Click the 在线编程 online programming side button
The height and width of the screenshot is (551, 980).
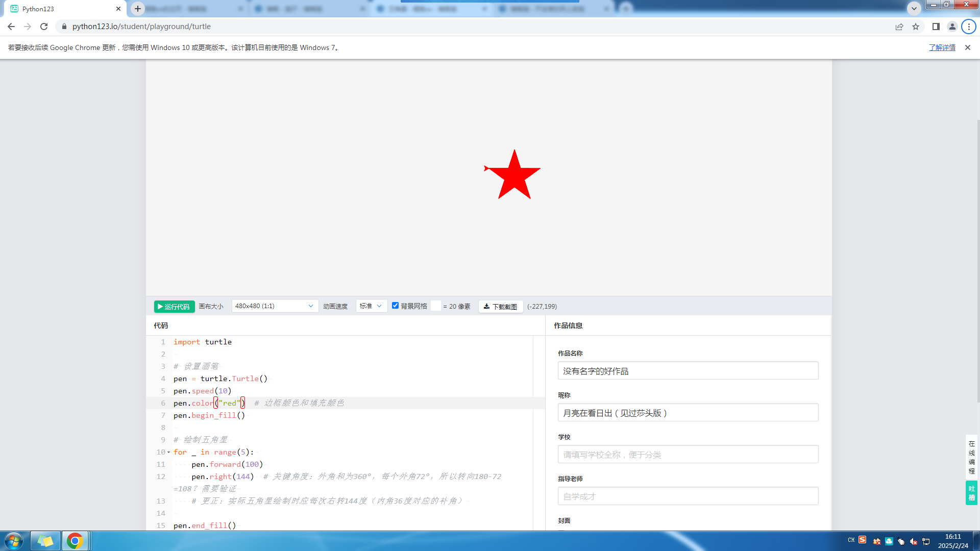[972, 458]
